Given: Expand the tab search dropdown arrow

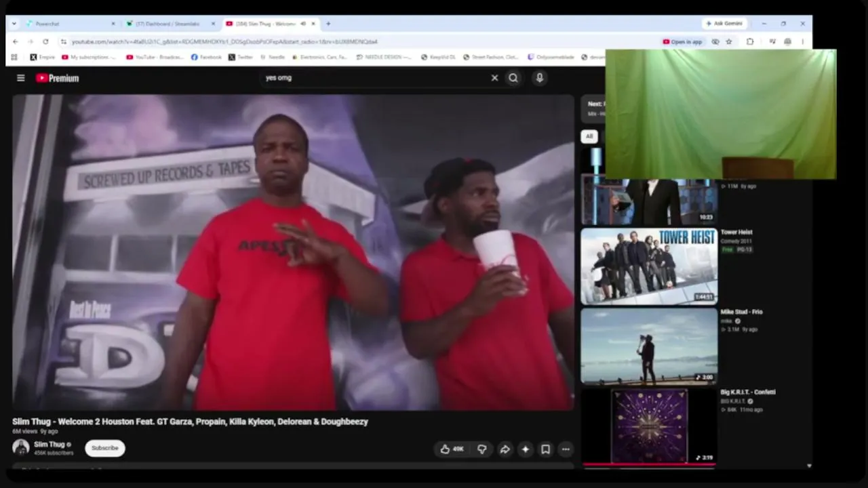Looking at the screenshot, I should 14,24.
